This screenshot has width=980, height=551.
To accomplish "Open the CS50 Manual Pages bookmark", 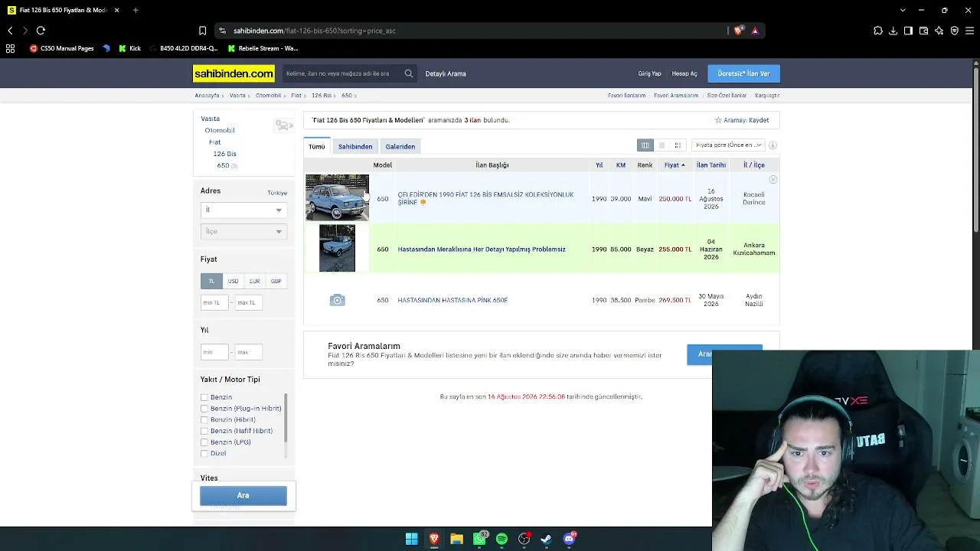I will (x=62, y=48).
